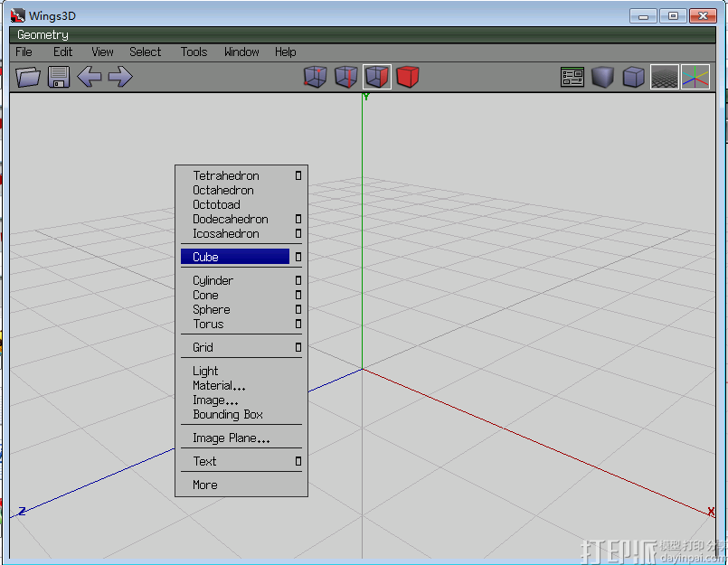
Task: Open the Select menu
Action: (146, 52)
